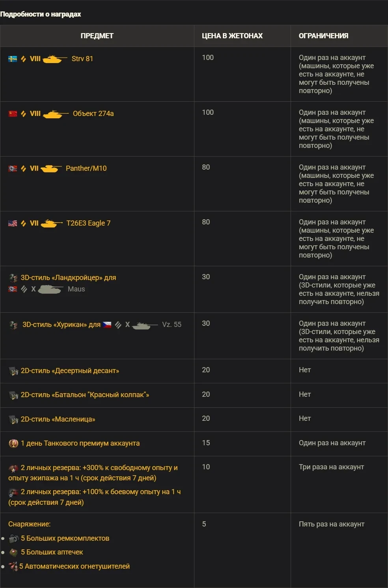Click the gray tank silhouette next to Maus
The width and height of the screenshot is (388, 588).
coord(50,289)
